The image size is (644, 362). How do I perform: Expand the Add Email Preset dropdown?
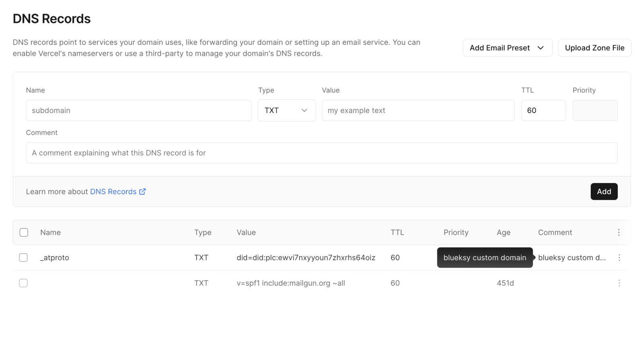[x=507, y=48]
